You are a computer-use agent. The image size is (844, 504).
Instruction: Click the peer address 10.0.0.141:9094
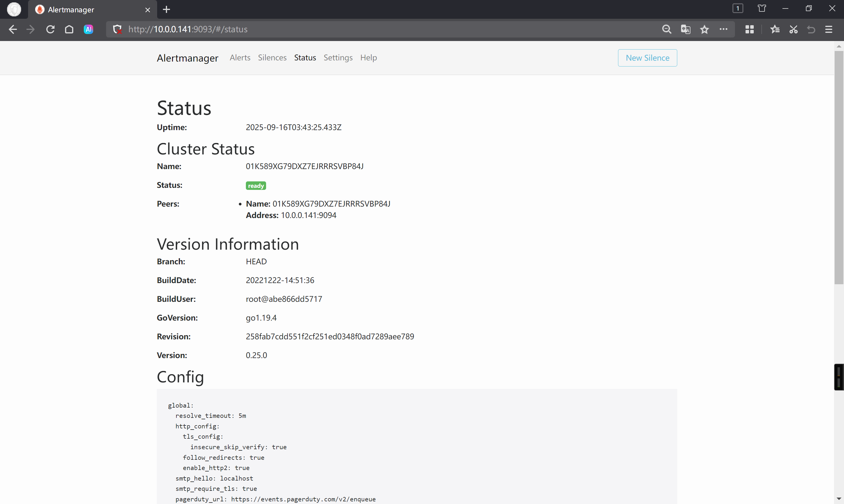coord(308,215)
